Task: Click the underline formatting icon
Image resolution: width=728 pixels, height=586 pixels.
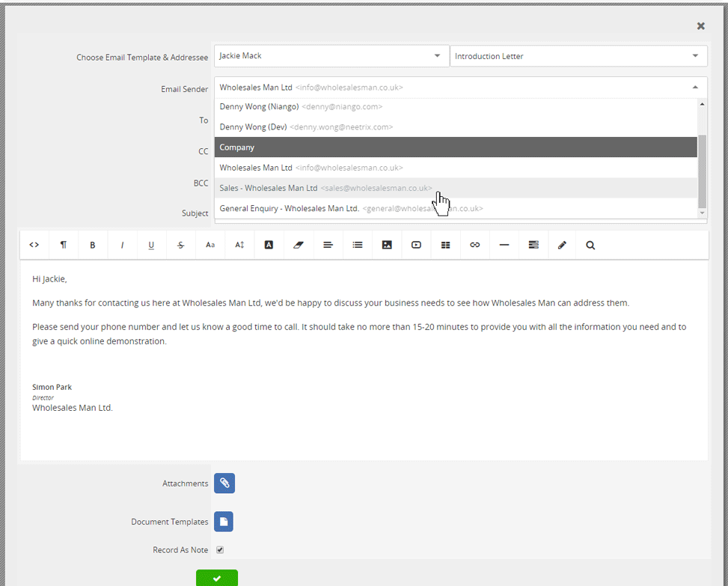Action: point(151,245)
